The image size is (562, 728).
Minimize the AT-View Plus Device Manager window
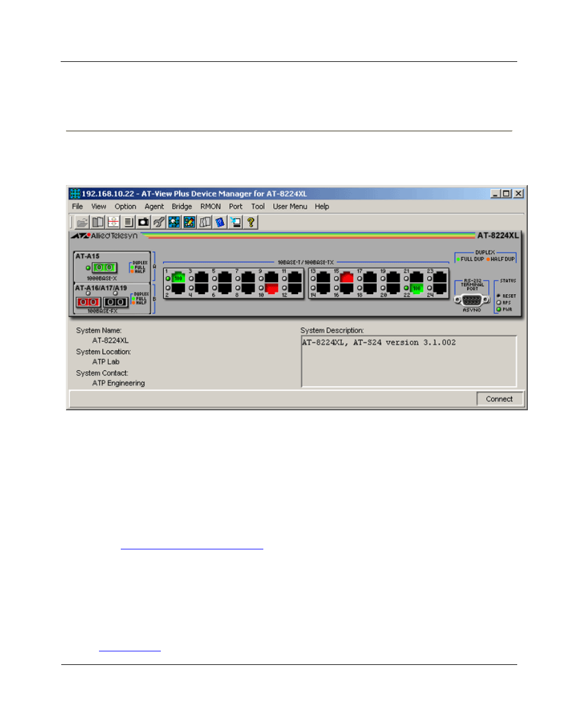pos(495,193)
